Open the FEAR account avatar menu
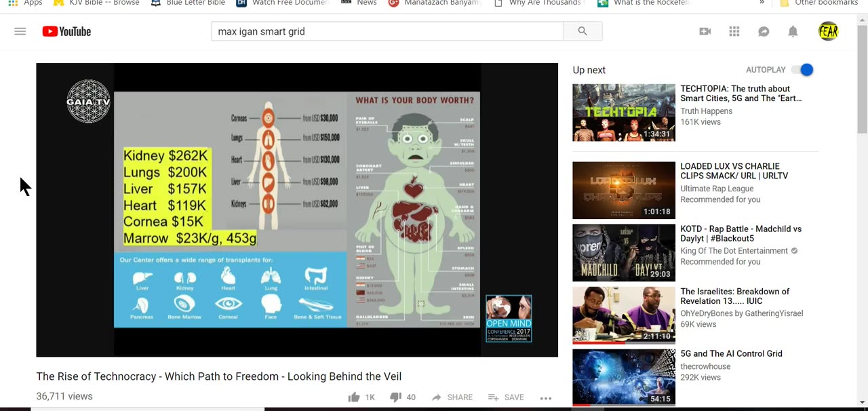This screenshot has height=411, width=868. click(828, 31)
